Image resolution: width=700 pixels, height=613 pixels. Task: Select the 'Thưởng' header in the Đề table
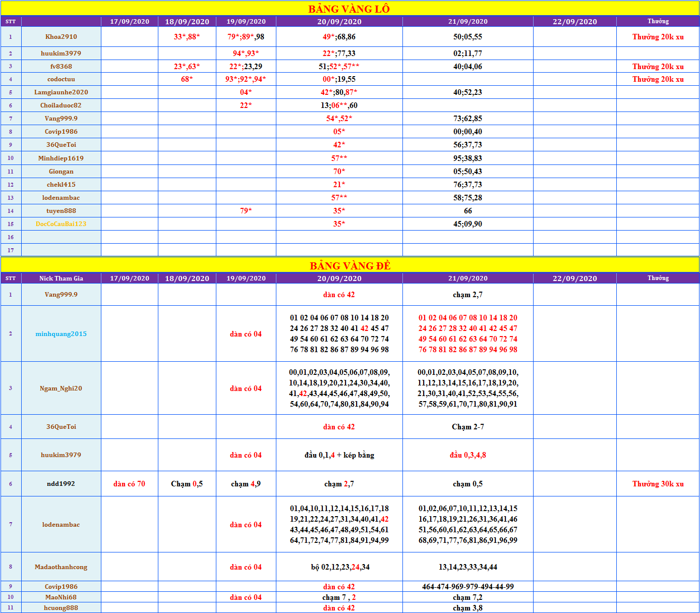(658, 278)
